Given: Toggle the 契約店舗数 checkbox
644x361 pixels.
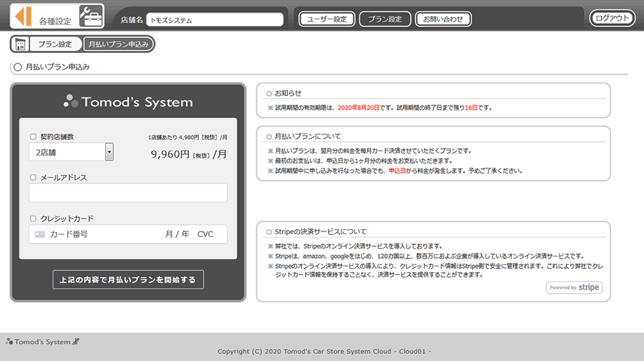Looking at the screenshot, I should point(33,137).
